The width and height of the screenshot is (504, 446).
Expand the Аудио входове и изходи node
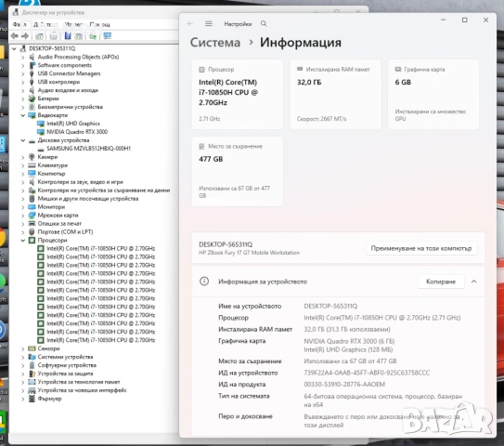click(x=23, y=90)
